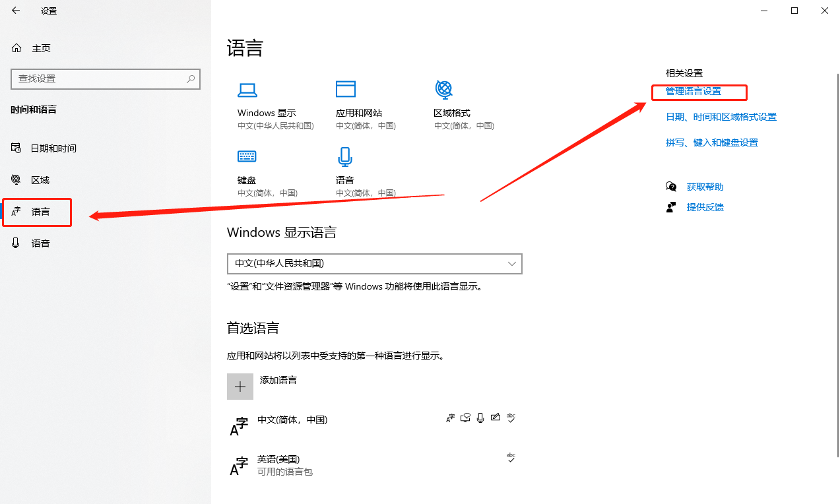This screenshot has width=840, height=504.
Task: Open the 管理语言设置 link
Action: pyautogui.click(x=694, y=91)
